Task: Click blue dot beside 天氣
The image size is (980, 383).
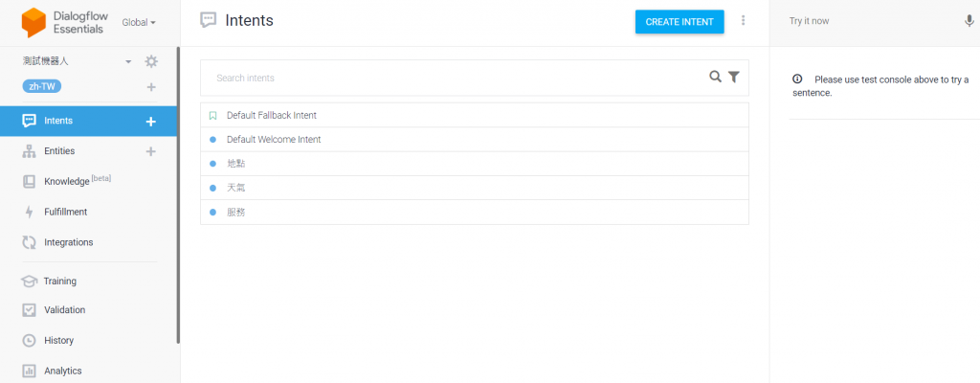Action: pos(212,188)
